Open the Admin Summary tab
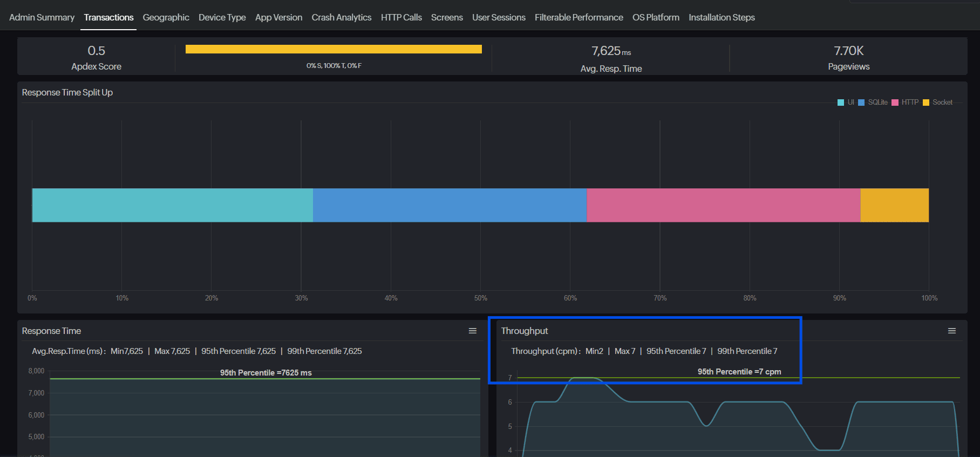 coord(42,17)
